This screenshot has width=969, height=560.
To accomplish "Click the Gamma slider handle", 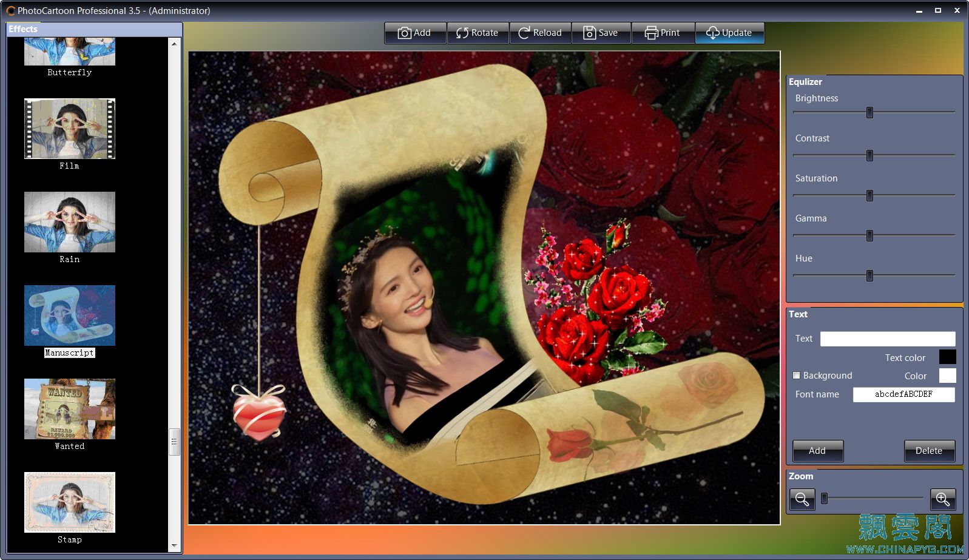I will click(x=869, y=236).
